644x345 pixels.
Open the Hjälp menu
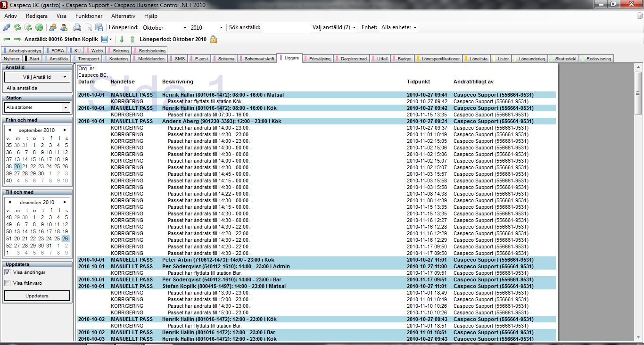tap(151, 16)
